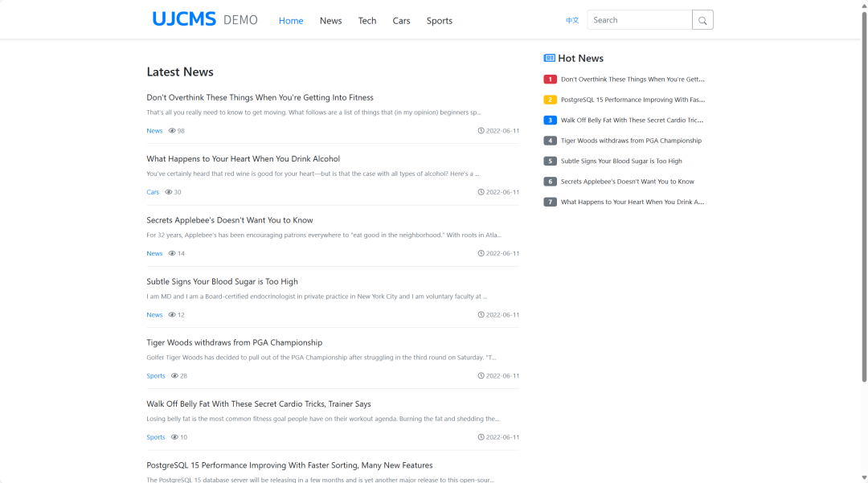Click the News category tag under the Fitness article
This screenshot has height=483, width=868.
pyautogui.click(x=154, y=130)
